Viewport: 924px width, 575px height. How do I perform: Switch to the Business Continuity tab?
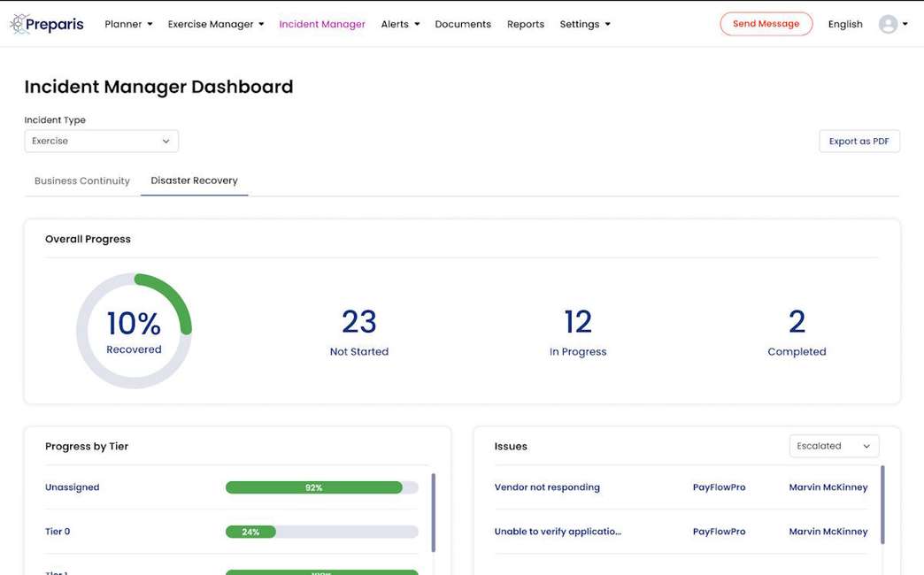pos(81,180)
